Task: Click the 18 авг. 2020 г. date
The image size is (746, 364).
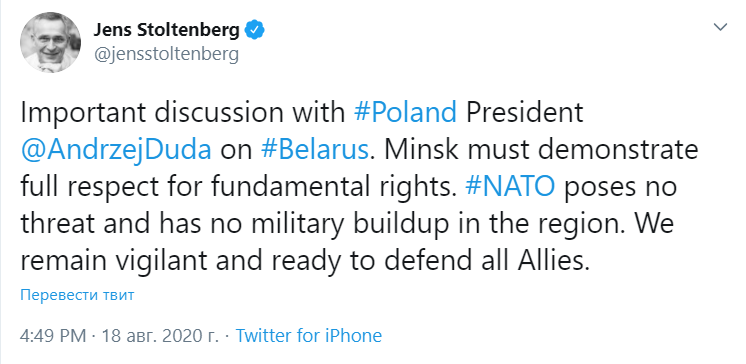Action: [160, 336]
